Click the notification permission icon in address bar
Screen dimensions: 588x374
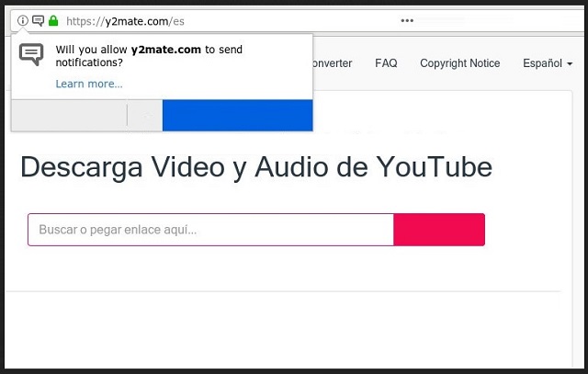tap(39, 20)
